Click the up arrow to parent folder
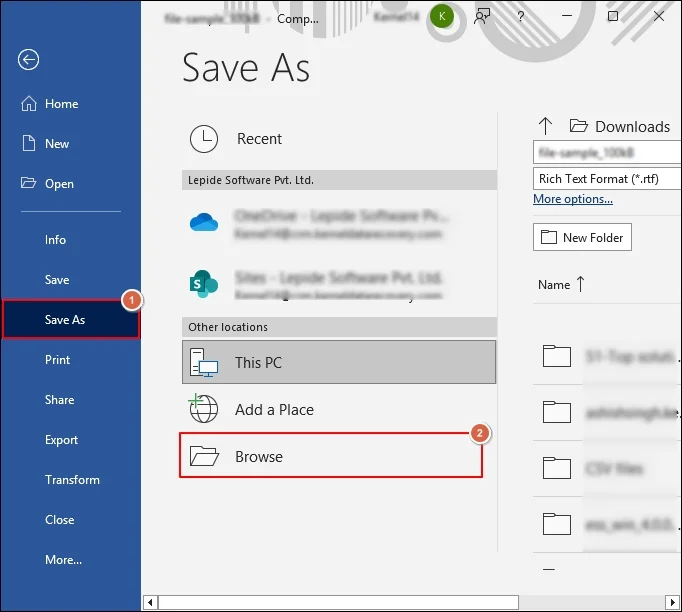The height and width of the screenshot is (612, 682). (x=545, y=126)
